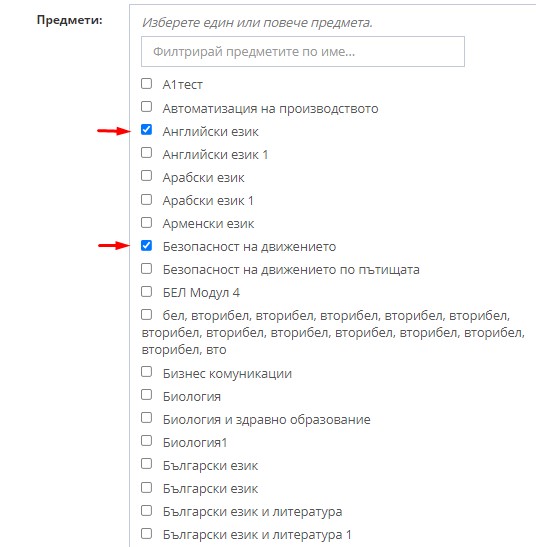Uncheck the Английски език checkbox
The image size is (536, 547).
[147, 130]
